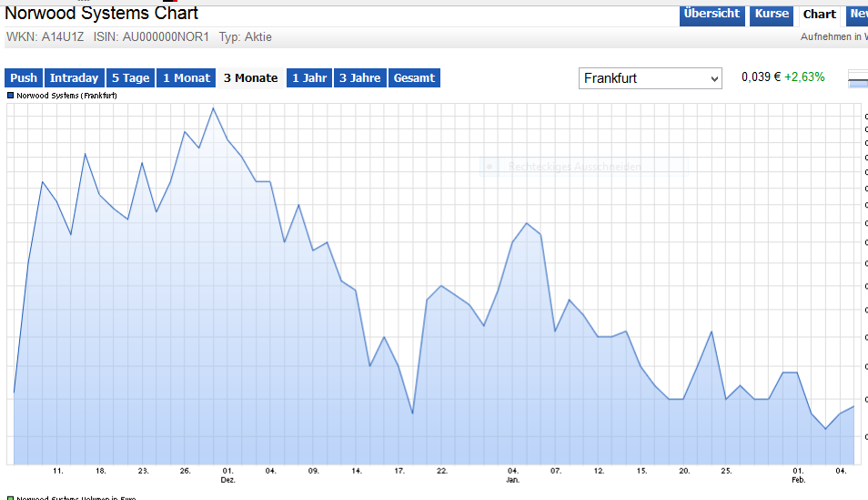
Task: Set chart period to 1 Monat
Action: 186,78
